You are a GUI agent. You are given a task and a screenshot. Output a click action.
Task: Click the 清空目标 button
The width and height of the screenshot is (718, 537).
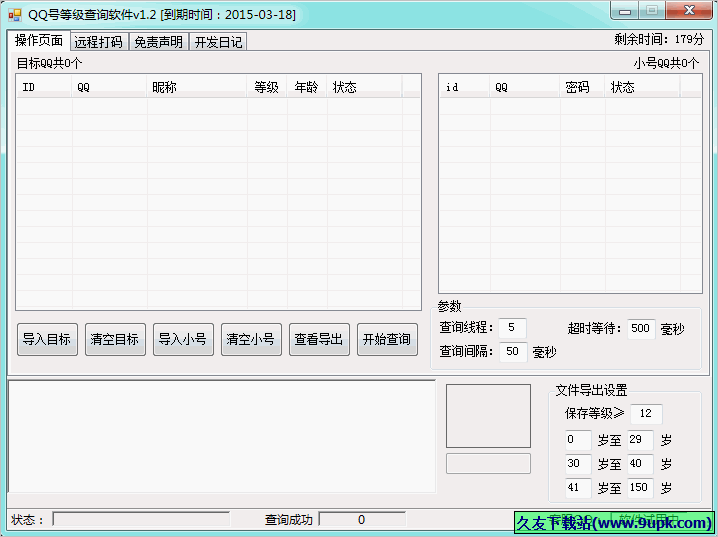[x=115, y=339]
